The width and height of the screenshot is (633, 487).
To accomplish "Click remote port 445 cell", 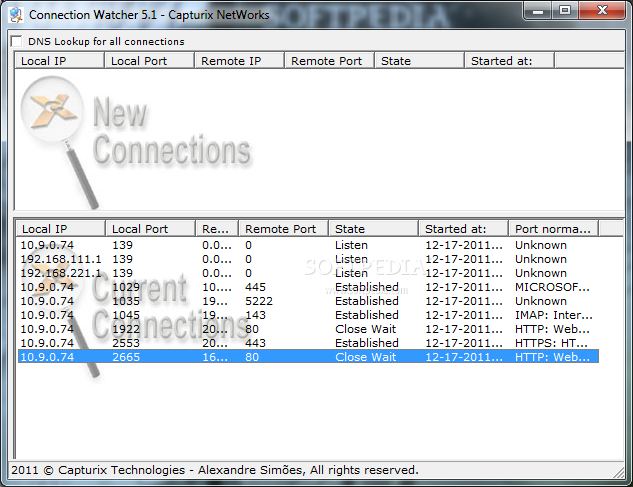I will coord(255,287).
